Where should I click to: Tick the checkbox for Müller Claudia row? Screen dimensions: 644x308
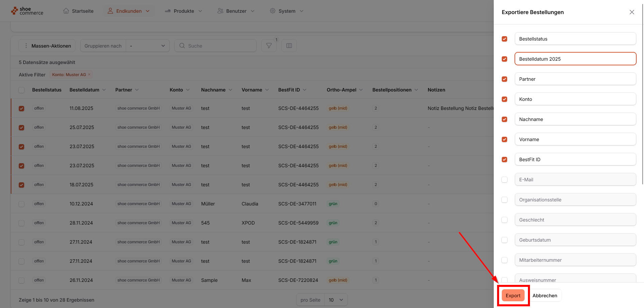[21, 204]
